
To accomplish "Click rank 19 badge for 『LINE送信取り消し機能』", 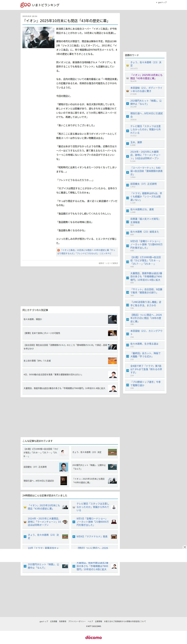I will point(128,305).
